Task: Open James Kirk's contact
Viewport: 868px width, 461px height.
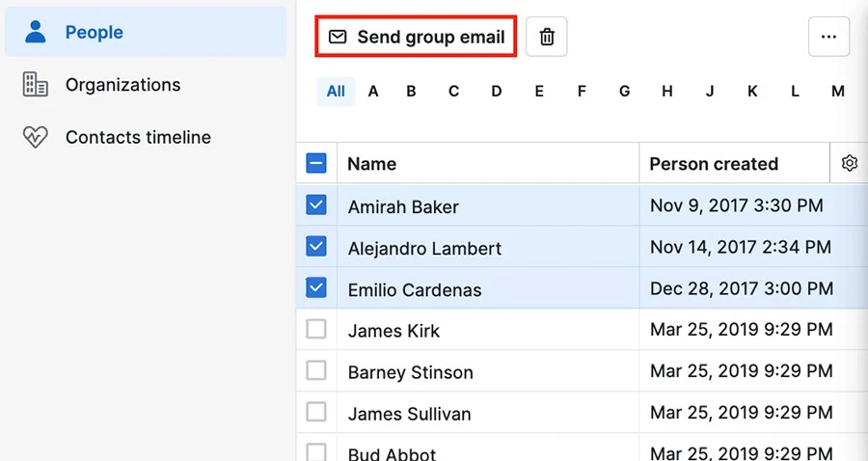Action: pyautogui.click(x=393, y=331)
